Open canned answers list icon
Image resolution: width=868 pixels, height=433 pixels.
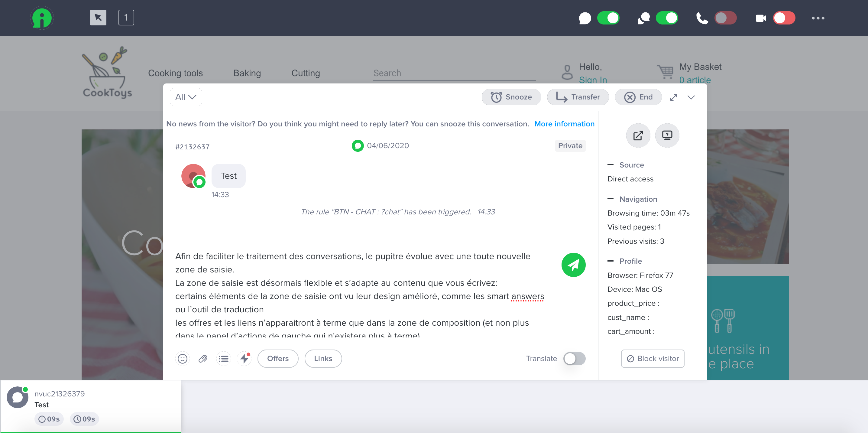(x=223, y=359)
